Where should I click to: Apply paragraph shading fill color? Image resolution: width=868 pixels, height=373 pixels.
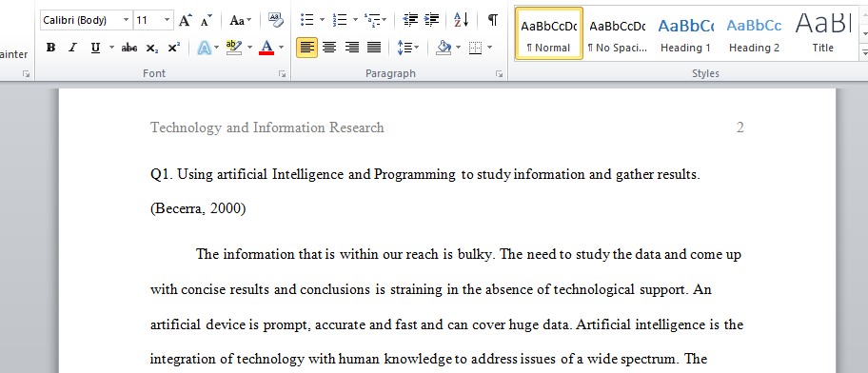coord(444,48)
